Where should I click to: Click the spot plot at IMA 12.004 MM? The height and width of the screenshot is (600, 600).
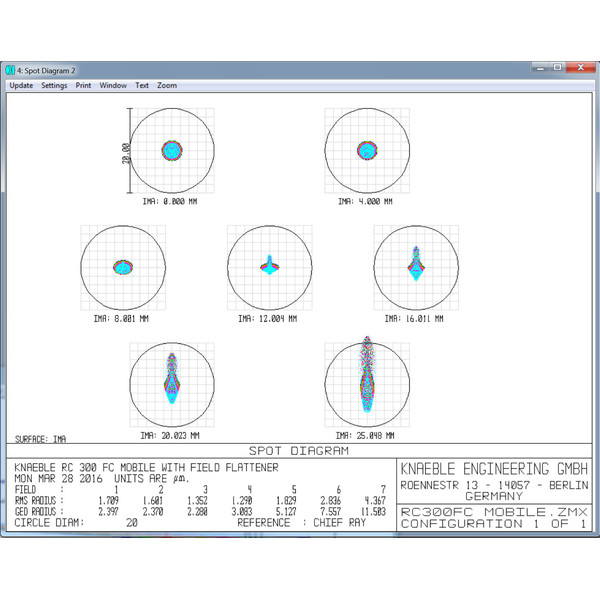coord(270,268)
